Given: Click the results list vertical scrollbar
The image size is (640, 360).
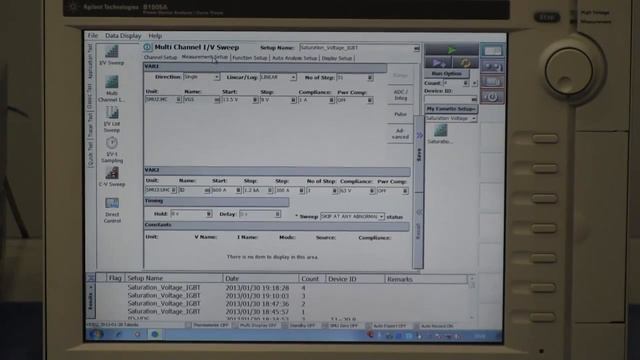Looking at the screenshot, I should pos(472,298).
